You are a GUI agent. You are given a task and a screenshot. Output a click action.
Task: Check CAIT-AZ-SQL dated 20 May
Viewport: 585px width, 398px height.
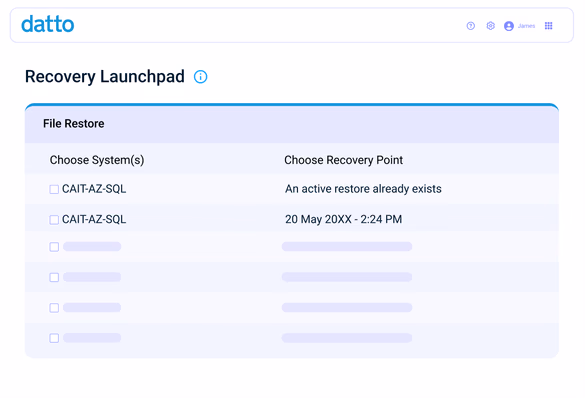(x=54, y=220)
